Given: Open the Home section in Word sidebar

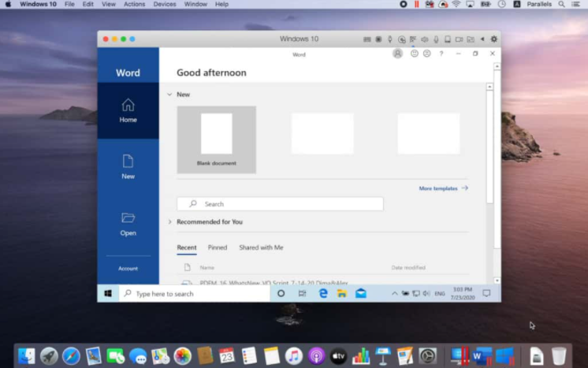Looking at the screenshot, I should [128, 110].
